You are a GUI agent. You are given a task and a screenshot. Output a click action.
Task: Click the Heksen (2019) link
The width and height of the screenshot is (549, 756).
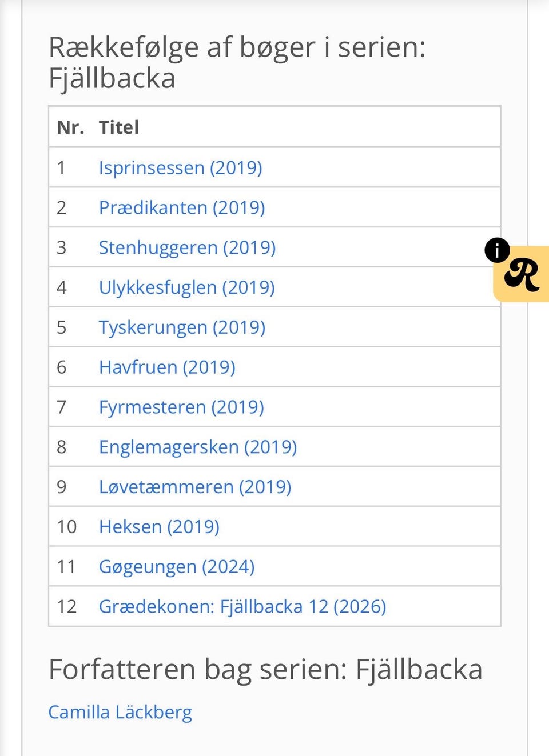(159, 527)
